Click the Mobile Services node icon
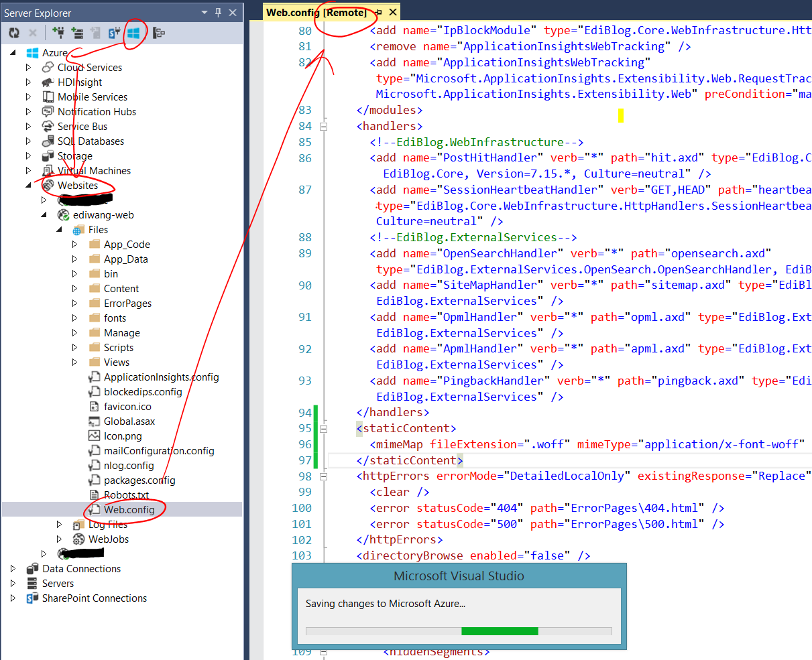 pyautogui.click(x=48, y=96)
